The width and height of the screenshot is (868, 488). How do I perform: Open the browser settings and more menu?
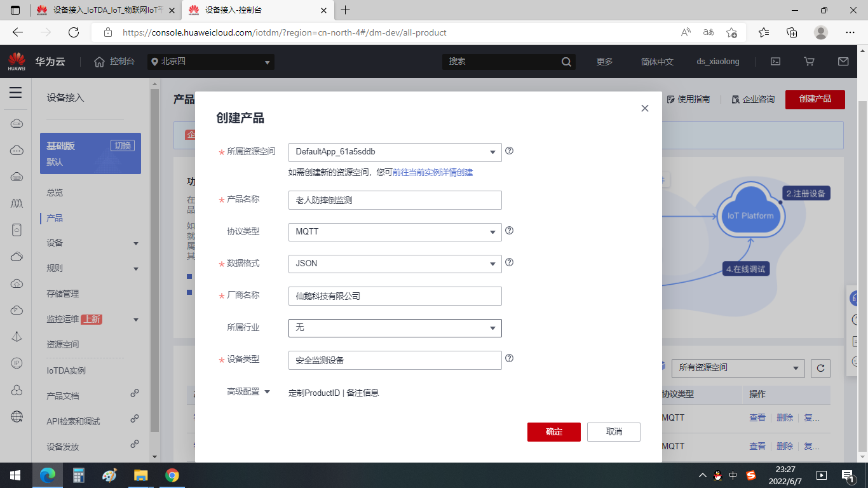[850, 32]
